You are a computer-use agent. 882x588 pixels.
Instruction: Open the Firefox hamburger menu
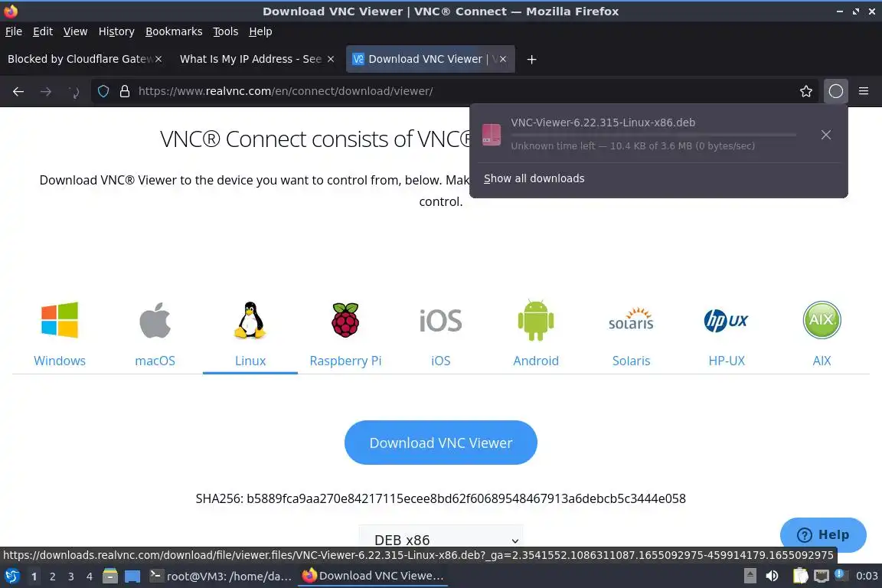click(864, 91)
